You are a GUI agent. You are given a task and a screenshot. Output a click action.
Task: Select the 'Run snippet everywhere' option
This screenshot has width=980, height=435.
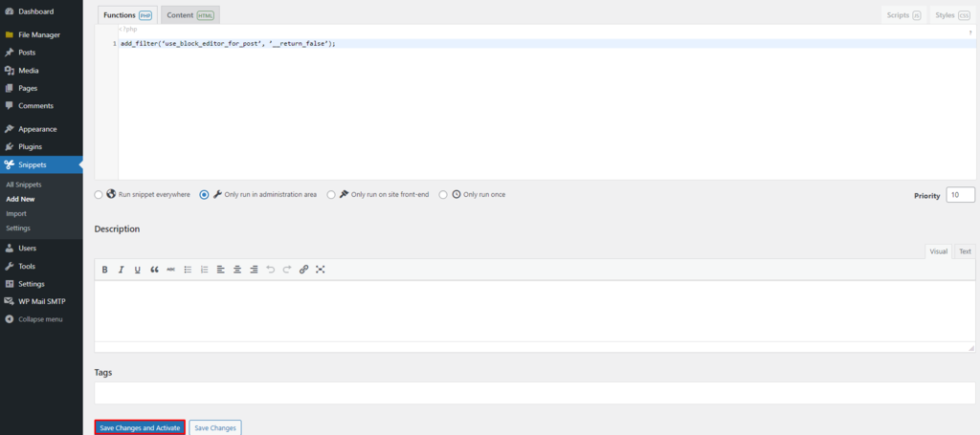pyautogui.click(x=99, y=194)
